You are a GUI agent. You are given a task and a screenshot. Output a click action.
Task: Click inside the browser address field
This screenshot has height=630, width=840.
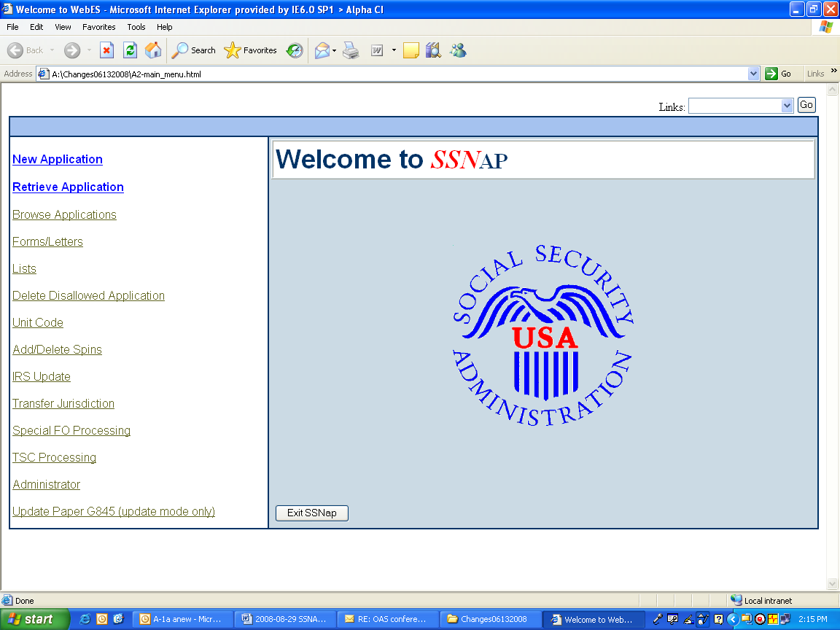point(397,74)
